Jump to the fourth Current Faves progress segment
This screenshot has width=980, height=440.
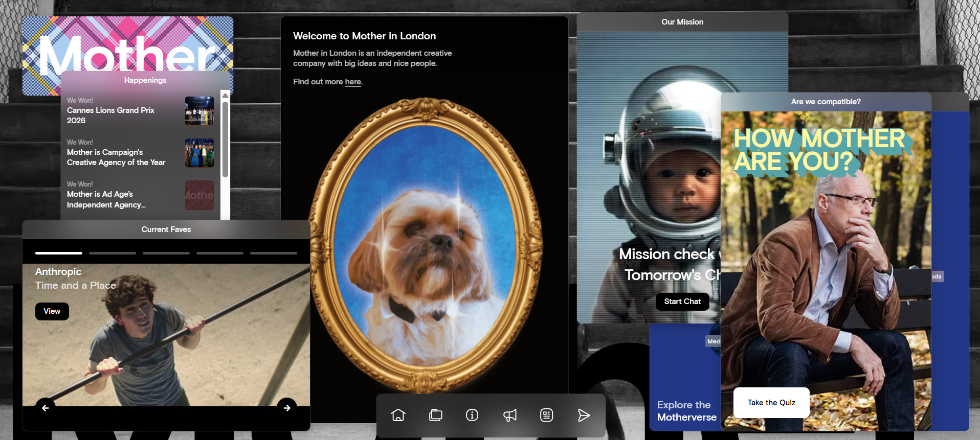click(220, 253)
